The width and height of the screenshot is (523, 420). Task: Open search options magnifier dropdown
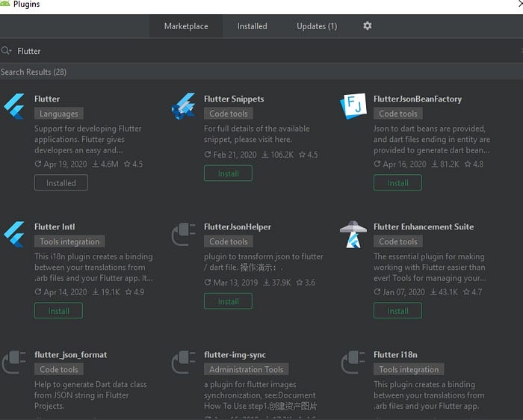click(6, 51)
